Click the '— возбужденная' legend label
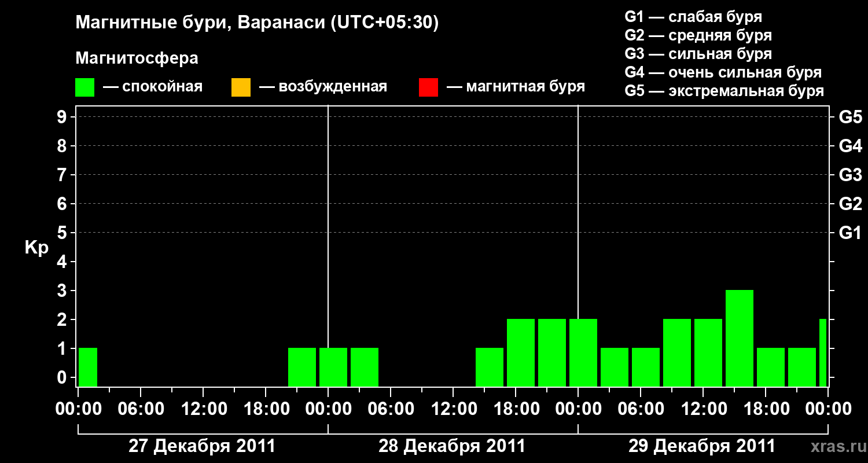The width and height of the screenshot is (868, 463). coord(323,87)
